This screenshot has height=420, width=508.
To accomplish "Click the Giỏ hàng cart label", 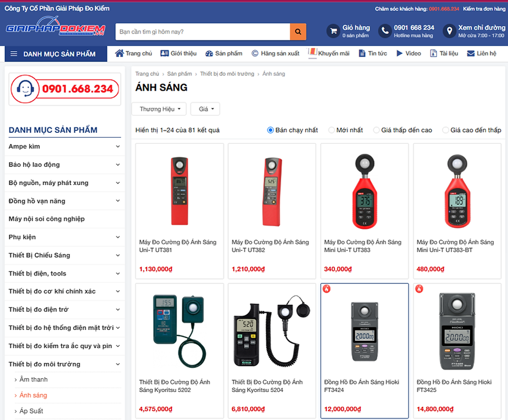I will click(x=356, y=28).
